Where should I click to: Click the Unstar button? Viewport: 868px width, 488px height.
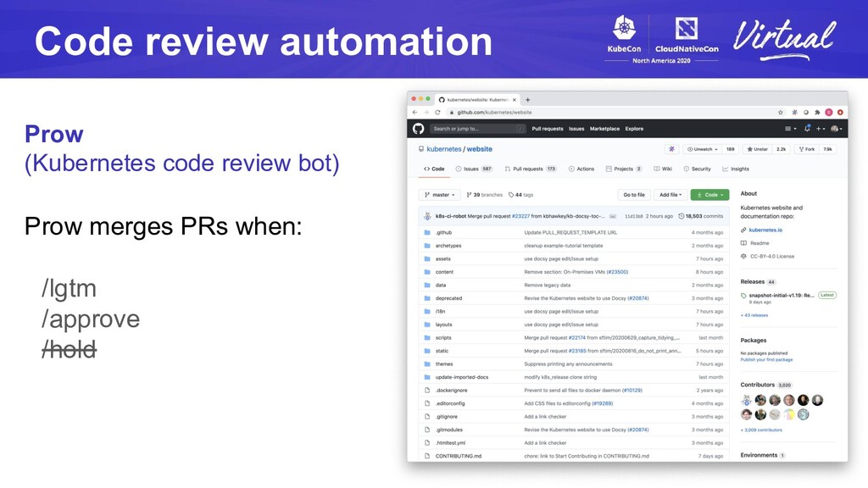[x=757, y=149]
